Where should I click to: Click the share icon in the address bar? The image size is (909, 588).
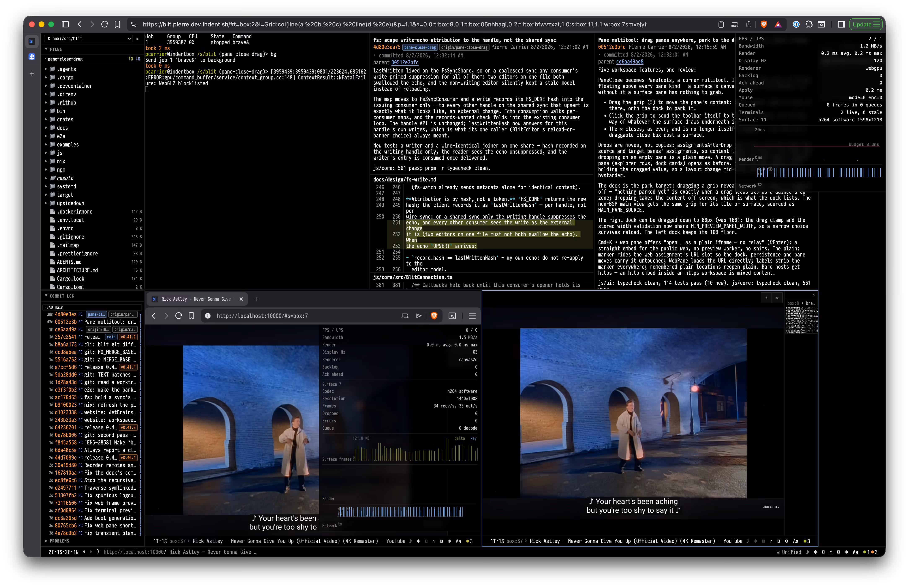749,25
